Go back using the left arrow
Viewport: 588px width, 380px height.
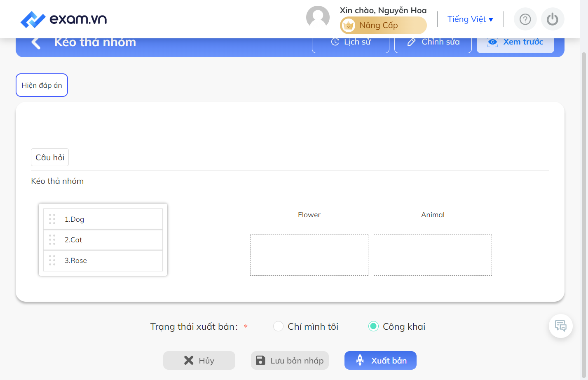(x=36, y=42)
